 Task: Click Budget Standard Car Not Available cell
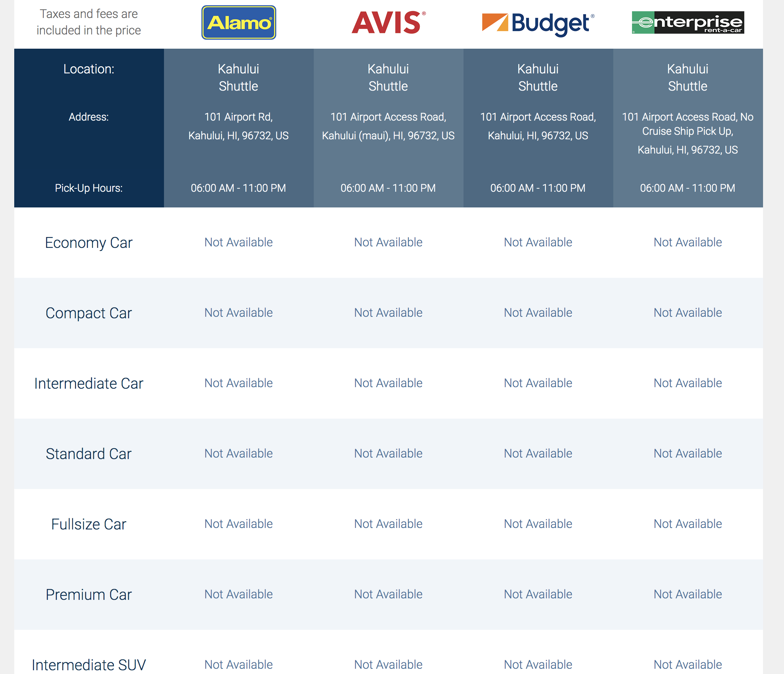pyautogui.click(x=538, y=453)
